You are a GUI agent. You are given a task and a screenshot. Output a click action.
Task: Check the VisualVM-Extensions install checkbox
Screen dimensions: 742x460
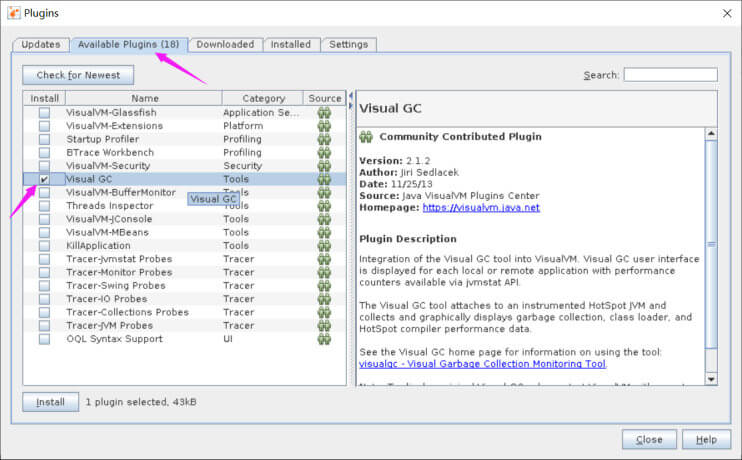coord(44,126)
